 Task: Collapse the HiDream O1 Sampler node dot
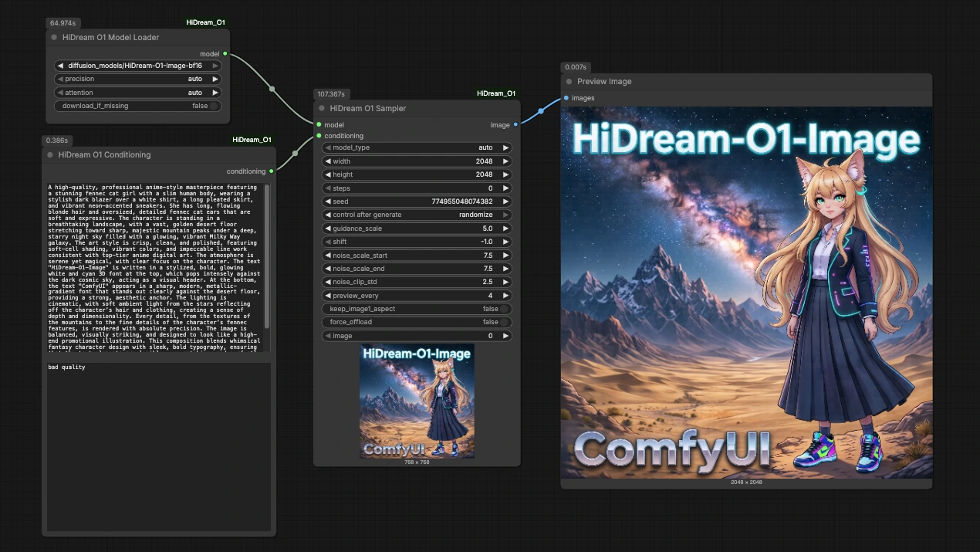[x=322, y=109]
